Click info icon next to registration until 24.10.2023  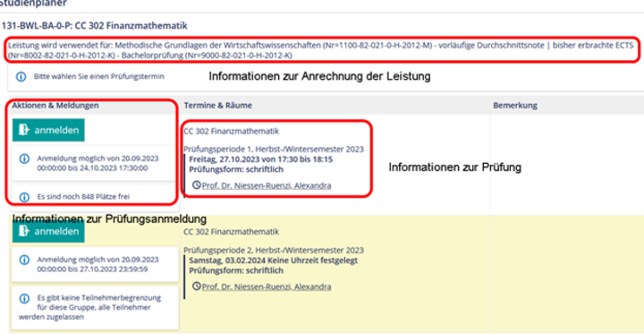[x=24, y=158]
